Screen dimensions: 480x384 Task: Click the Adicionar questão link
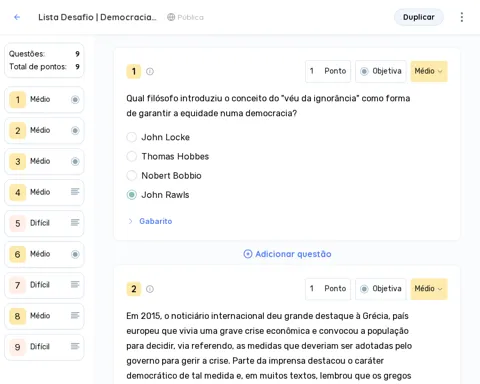(287, 254)
